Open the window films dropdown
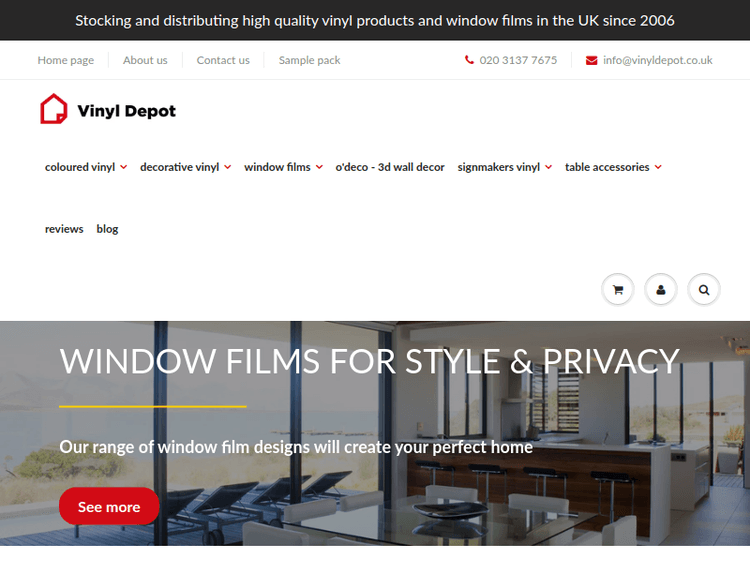 click(283, 167)
